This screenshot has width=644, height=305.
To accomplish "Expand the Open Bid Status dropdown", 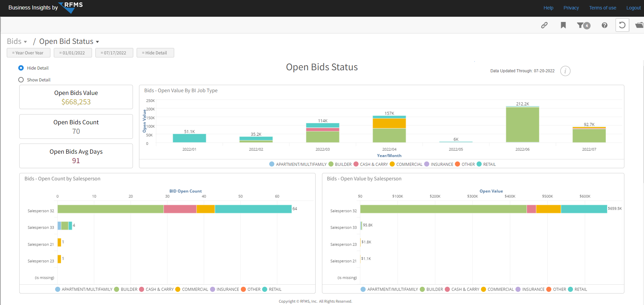I will point(69,42).
